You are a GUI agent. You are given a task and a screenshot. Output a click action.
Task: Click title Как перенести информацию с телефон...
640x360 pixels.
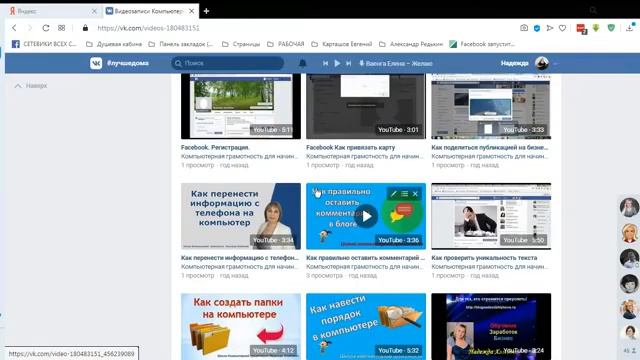(x=240, y=258)
